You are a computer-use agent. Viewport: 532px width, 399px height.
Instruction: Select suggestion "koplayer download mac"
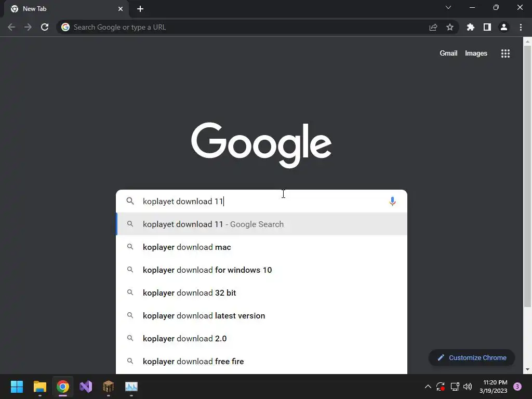coord(262,247)
